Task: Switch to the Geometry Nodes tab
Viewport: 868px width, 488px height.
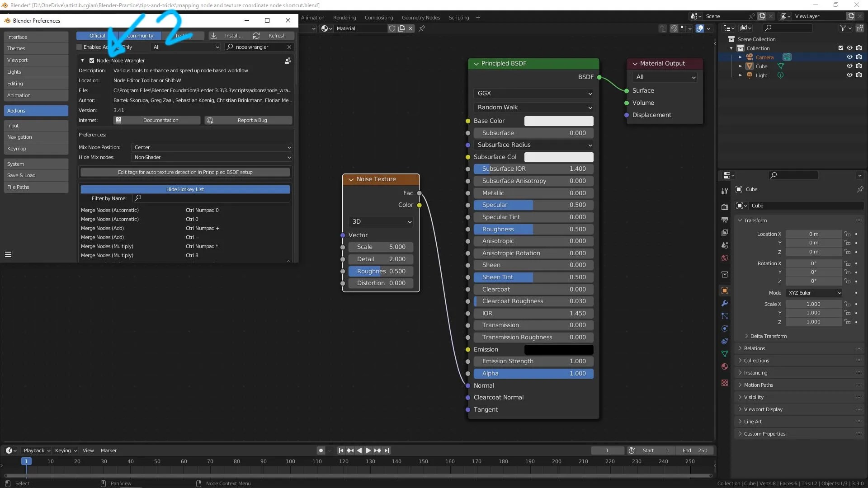Action: click(x=421, y=18)
